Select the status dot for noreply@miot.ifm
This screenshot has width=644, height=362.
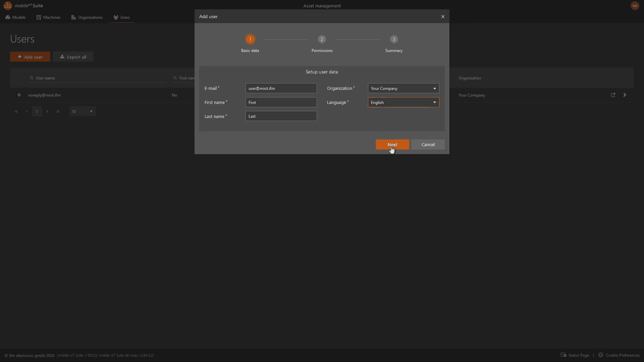(19, 95)
